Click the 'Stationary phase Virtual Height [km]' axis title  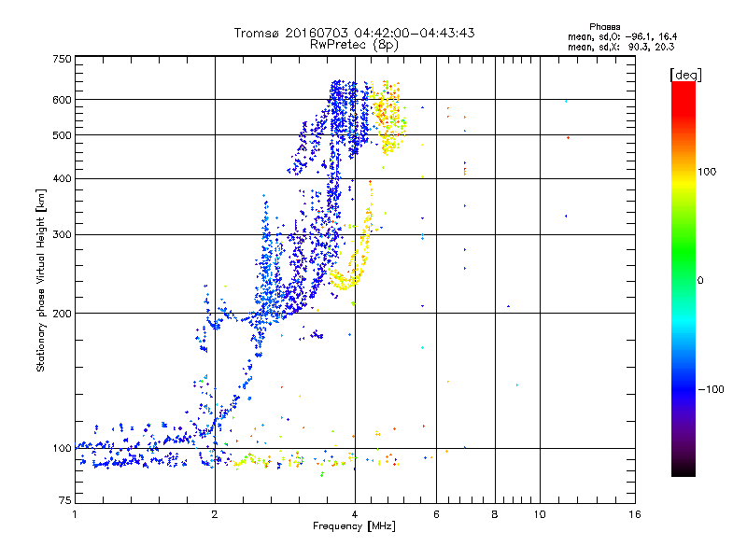(41, 281)
